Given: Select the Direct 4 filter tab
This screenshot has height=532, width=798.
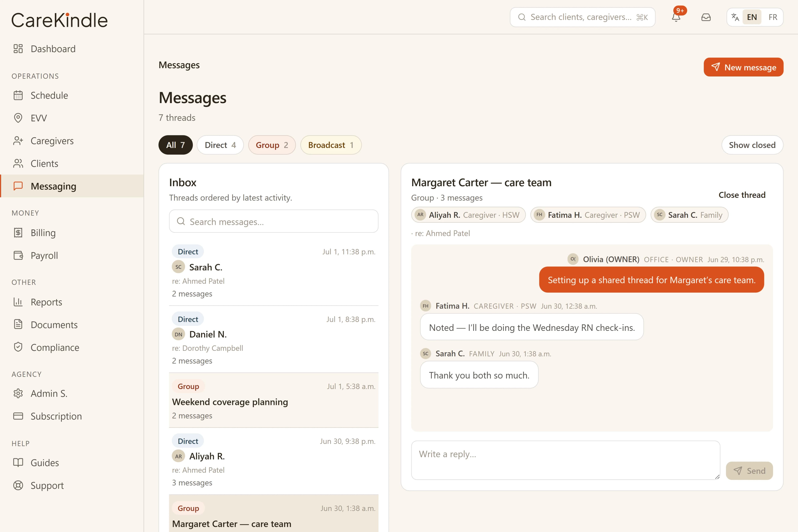Looking at the screenshot, I should (220, 145).
